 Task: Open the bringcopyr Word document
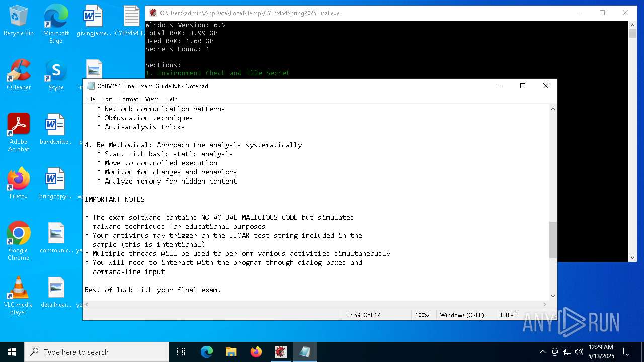(56, 184)
